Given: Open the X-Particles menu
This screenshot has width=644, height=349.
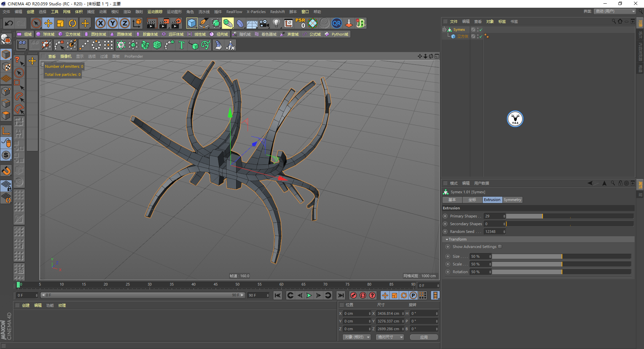Looking at the screenshot, I should (x=256, y=12).
